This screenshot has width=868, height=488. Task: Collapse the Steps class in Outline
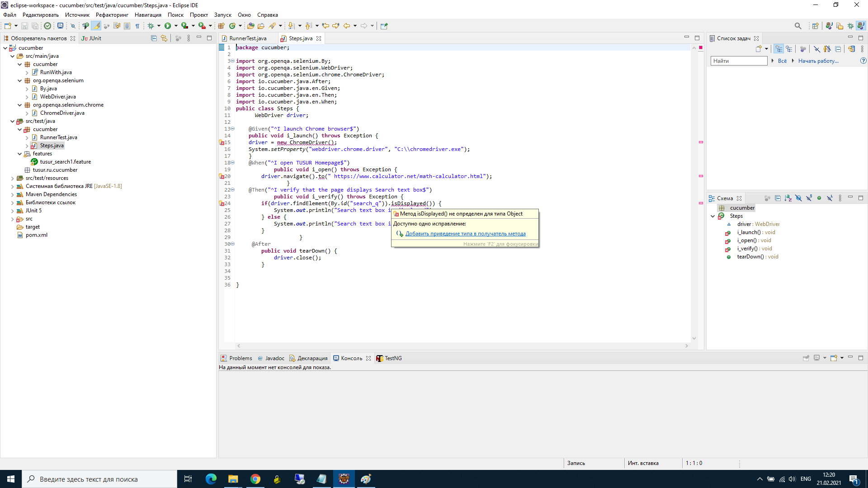point(713,216)
